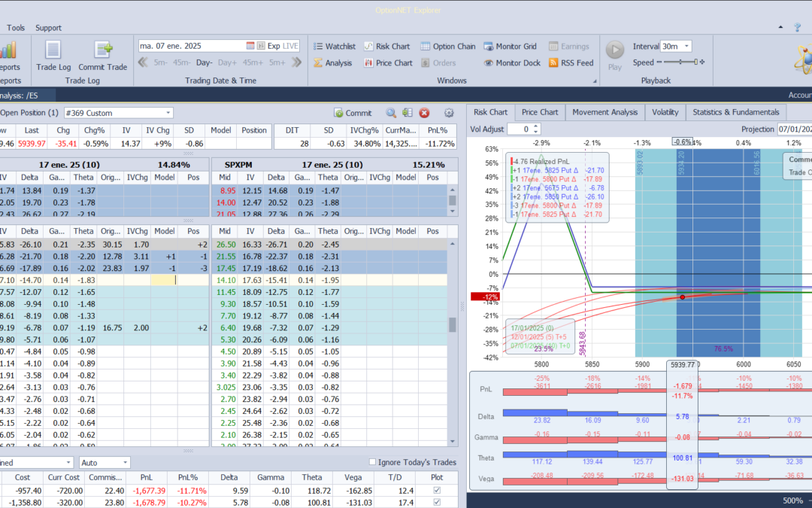Switch to the Movement Analysis tab

click(604, 112)
